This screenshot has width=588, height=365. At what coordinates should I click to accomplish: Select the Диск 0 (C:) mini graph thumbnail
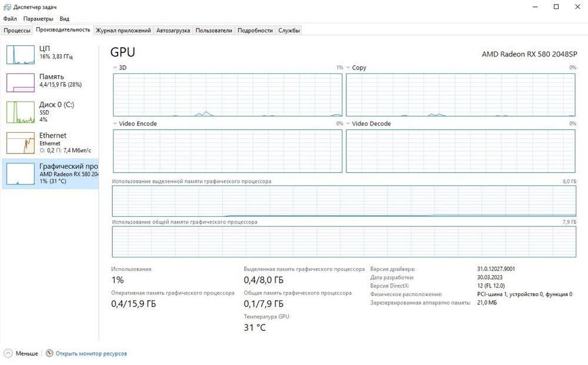(x=21, y=112)
